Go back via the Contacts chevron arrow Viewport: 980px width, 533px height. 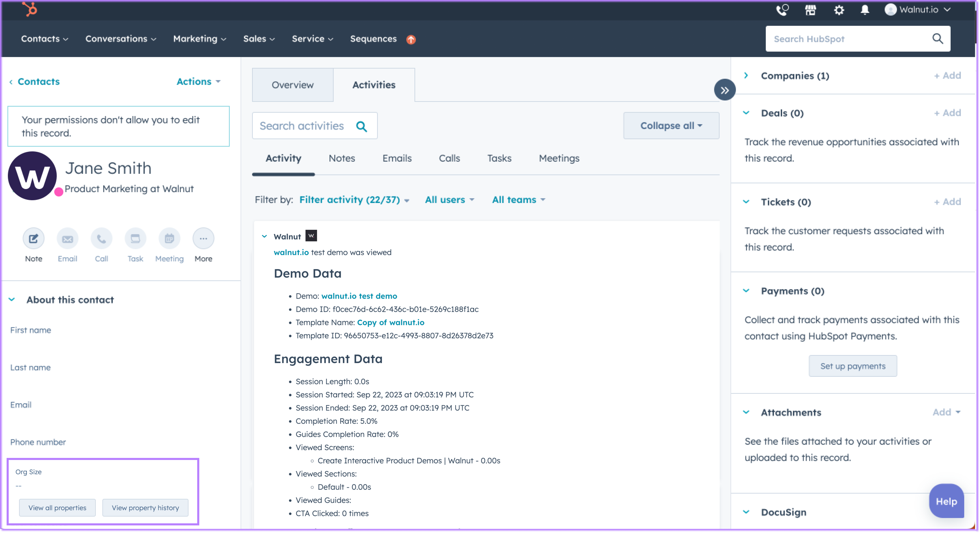coord(11,82)
